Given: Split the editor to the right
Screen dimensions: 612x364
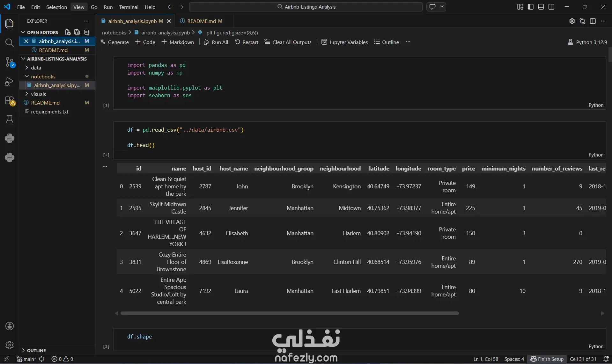Looking at the screenshot, I should tap(593, 21).
